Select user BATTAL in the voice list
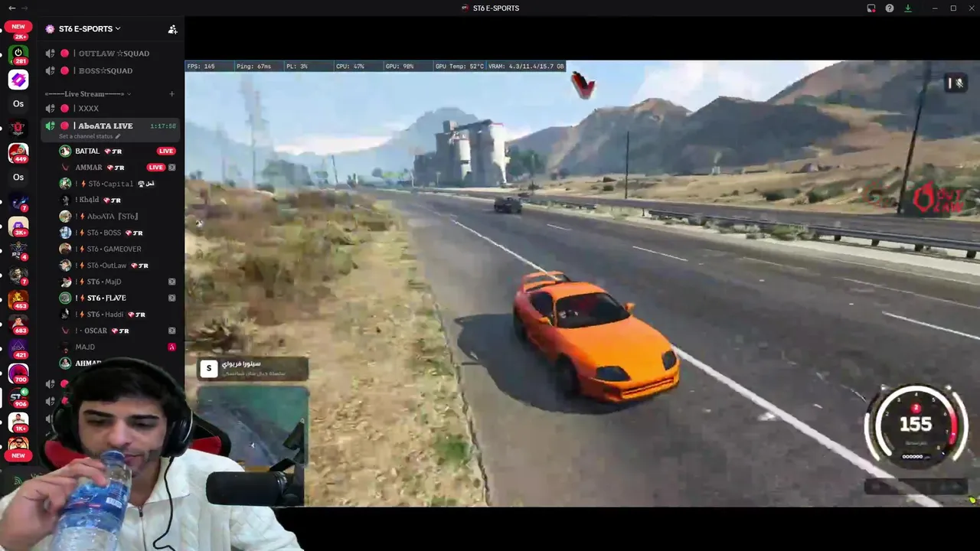This screenshot has width=980, height=551. [118, 151]
